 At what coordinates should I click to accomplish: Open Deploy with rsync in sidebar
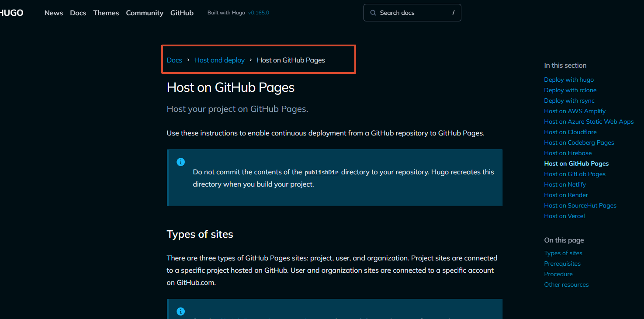[569, 101]
